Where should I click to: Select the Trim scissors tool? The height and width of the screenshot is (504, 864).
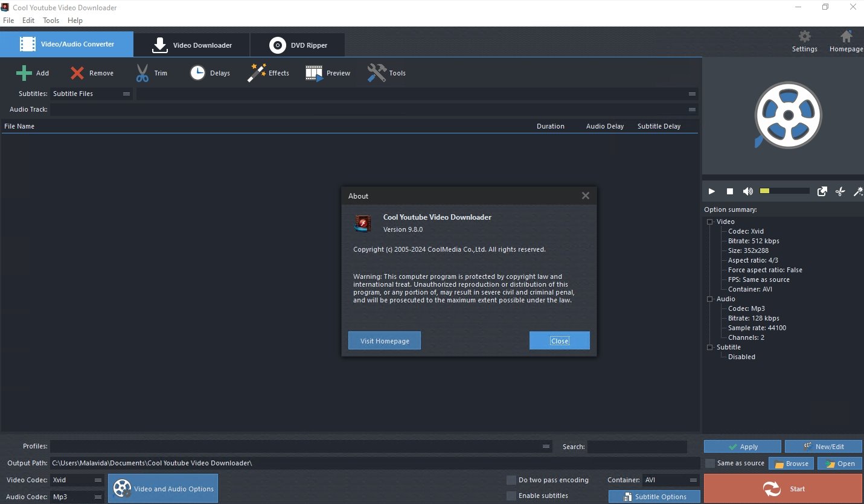point(142,73)
